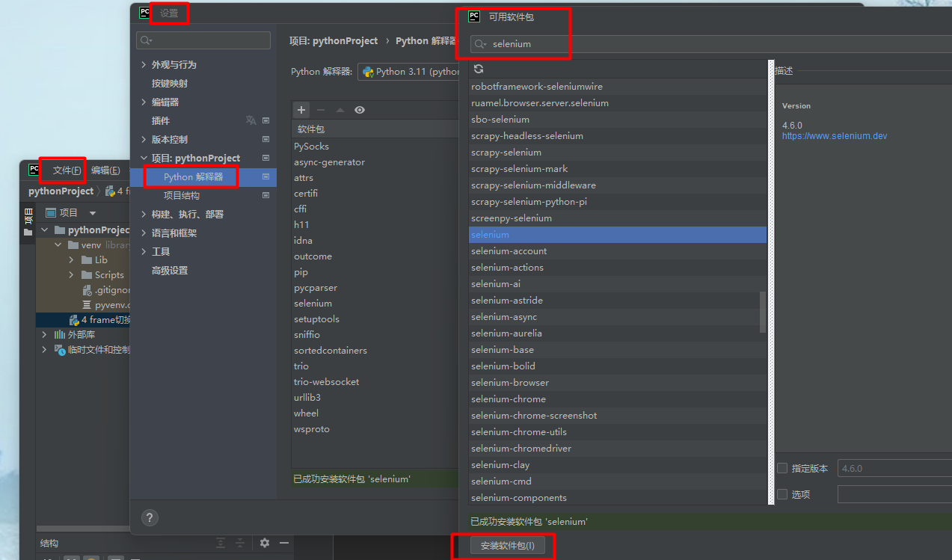952x560 pixels.
Task: Click the plus icon to add a package
Action: click(x=301, y=110)
